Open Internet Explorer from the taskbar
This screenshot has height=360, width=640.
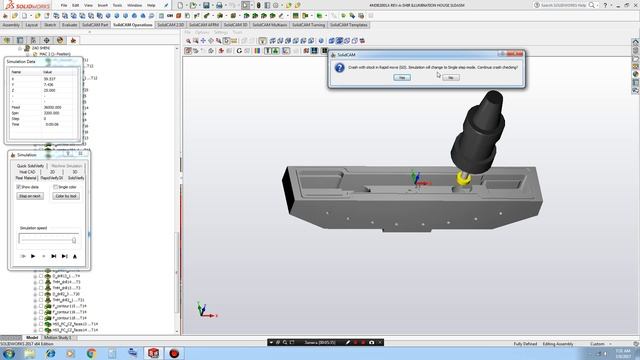tap(50, 353)
